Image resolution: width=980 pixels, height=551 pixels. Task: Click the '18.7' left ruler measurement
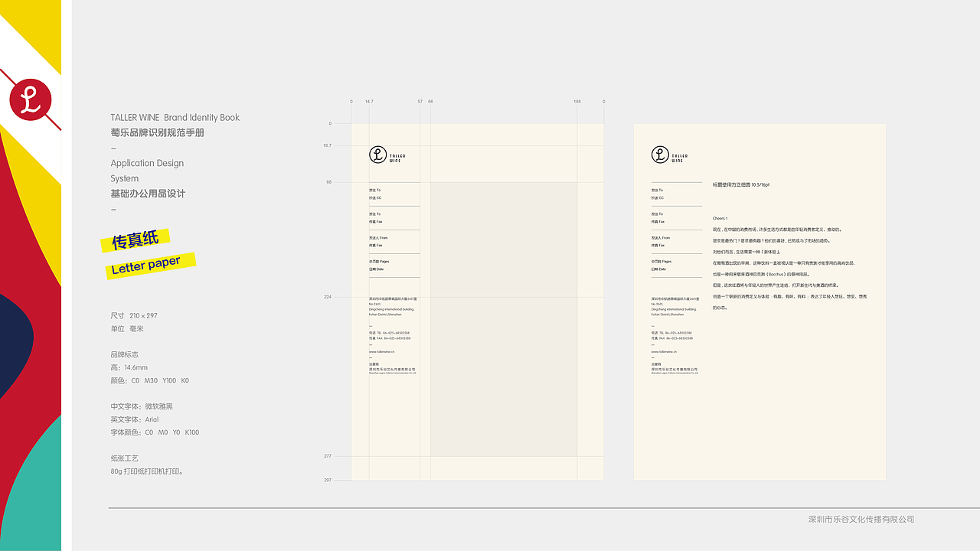(x=327, y=145)
